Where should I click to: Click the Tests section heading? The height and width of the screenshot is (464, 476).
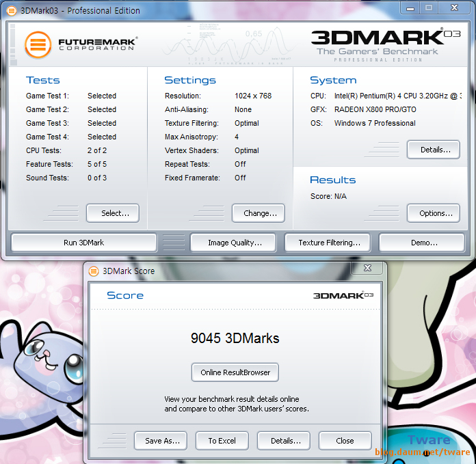pyautogui.click(x=43, y=80)
